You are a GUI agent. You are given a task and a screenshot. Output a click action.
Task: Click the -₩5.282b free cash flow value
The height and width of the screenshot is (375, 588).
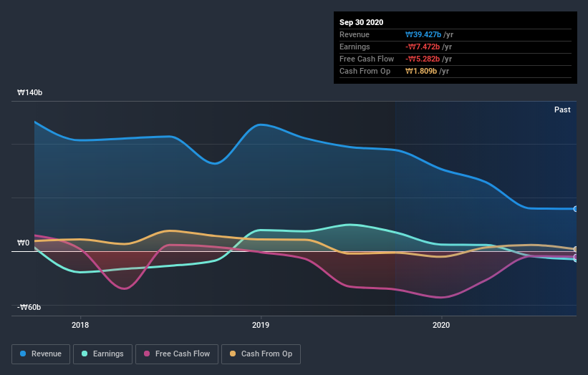[x=423, y=59]
